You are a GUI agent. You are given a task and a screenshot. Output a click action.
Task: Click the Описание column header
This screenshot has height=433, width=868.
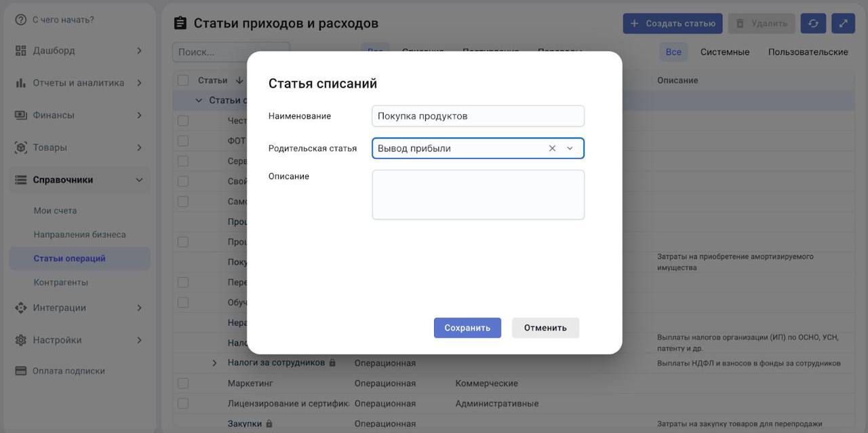click(677, 80)
